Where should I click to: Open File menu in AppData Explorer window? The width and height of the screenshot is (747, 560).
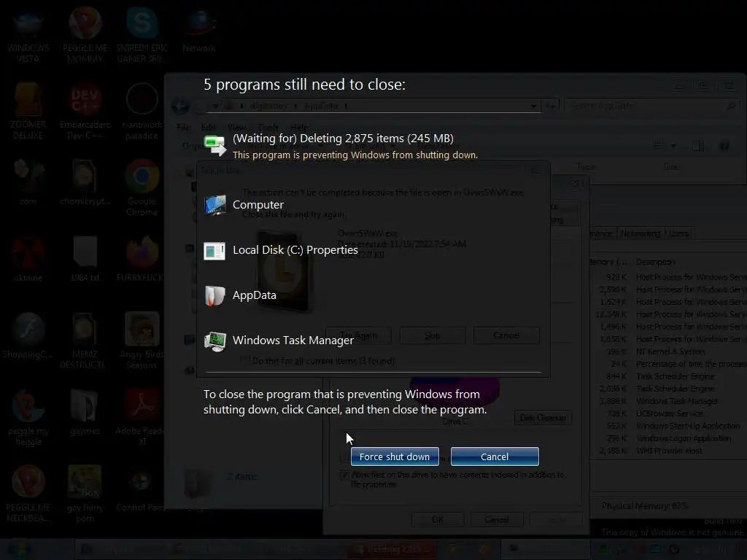(x=183, y=127)
